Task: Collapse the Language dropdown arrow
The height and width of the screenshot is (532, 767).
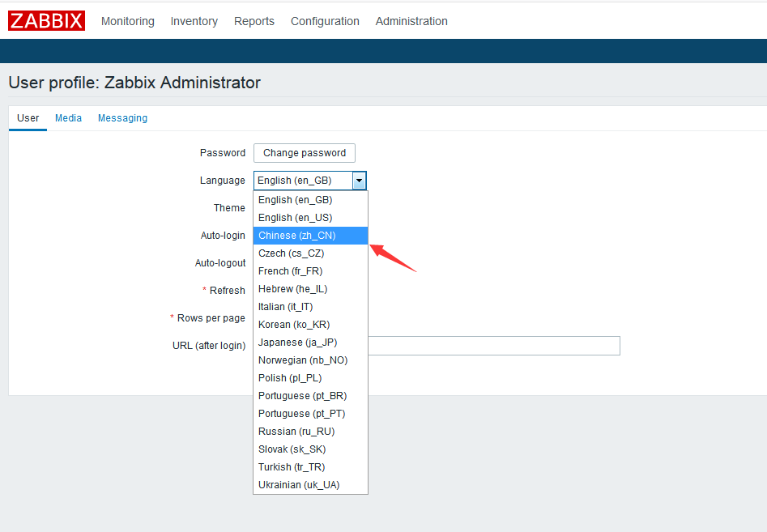Action: pyautogui.click(x=360, y=181)
